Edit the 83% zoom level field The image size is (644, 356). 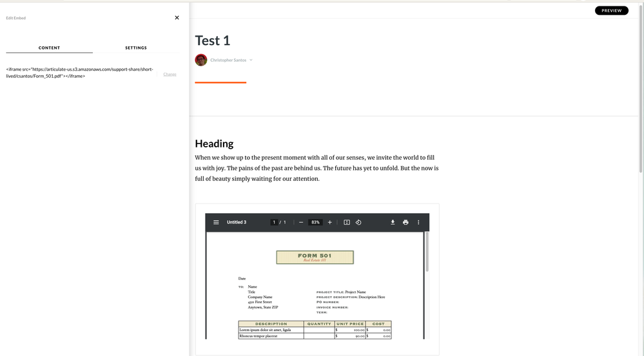coord(315,222)
